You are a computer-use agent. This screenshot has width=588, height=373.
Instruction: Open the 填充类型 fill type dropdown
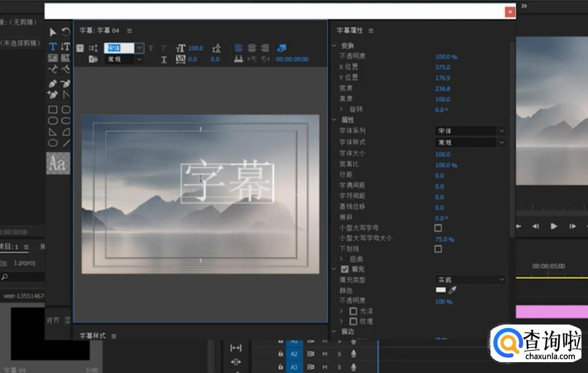(x=471, y=280)
